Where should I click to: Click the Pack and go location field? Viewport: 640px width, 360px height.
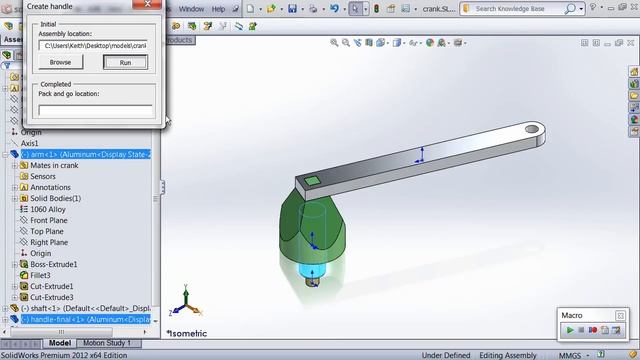tap(96, 110)
